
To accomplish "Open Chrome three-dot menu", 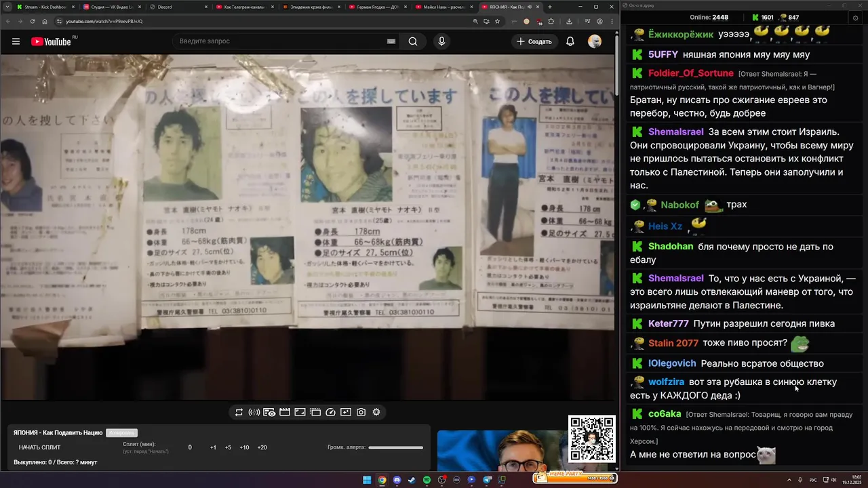I will click(611, 21).
